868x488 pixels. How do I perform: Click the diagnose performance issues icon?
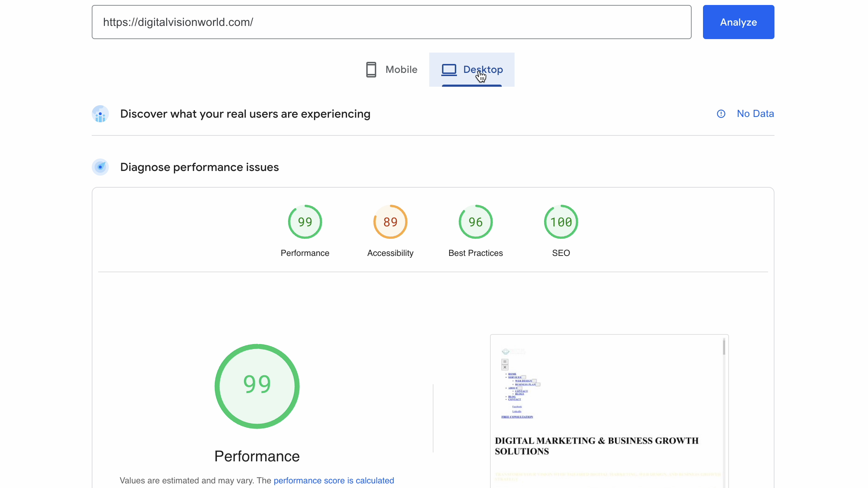pyautogui.click(x=100, y=167)
